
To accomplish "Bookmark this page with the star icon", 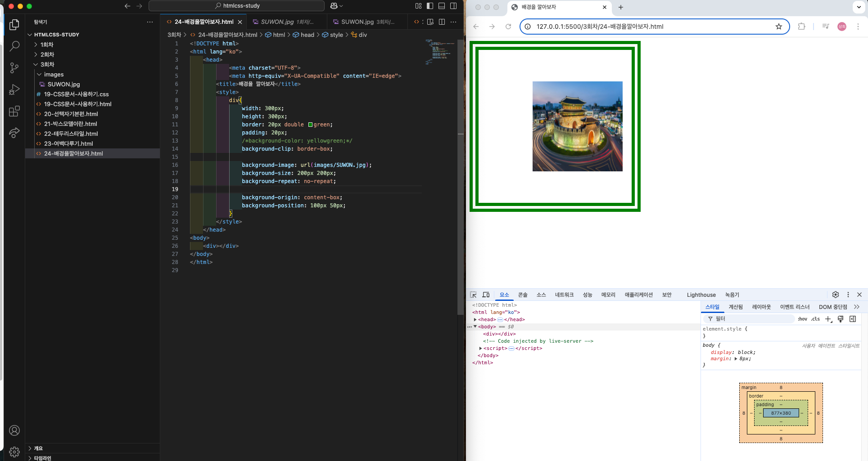I will [779, 27].
